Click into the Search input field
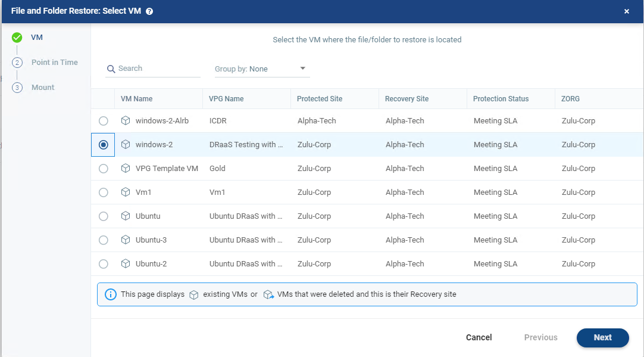 tap(158, 69)
